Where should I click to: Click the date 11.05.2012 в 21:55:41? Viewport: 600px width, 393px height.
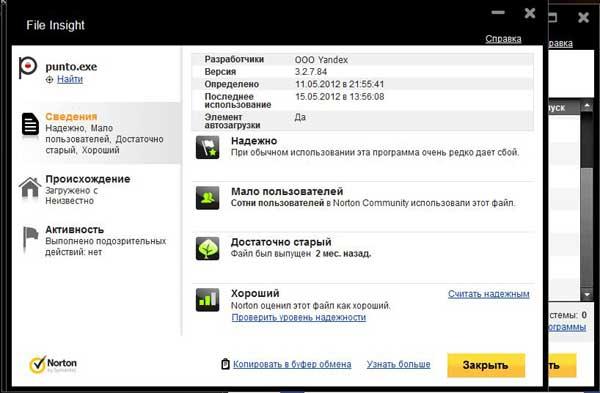coord(339,84)
